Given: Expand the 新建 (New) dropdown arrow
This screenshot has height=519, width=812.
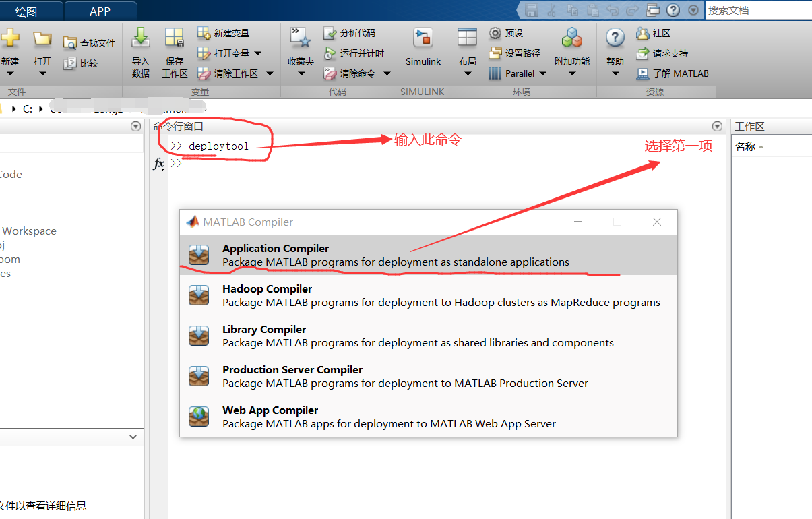Looking at the screenshot, I should 9,74.
